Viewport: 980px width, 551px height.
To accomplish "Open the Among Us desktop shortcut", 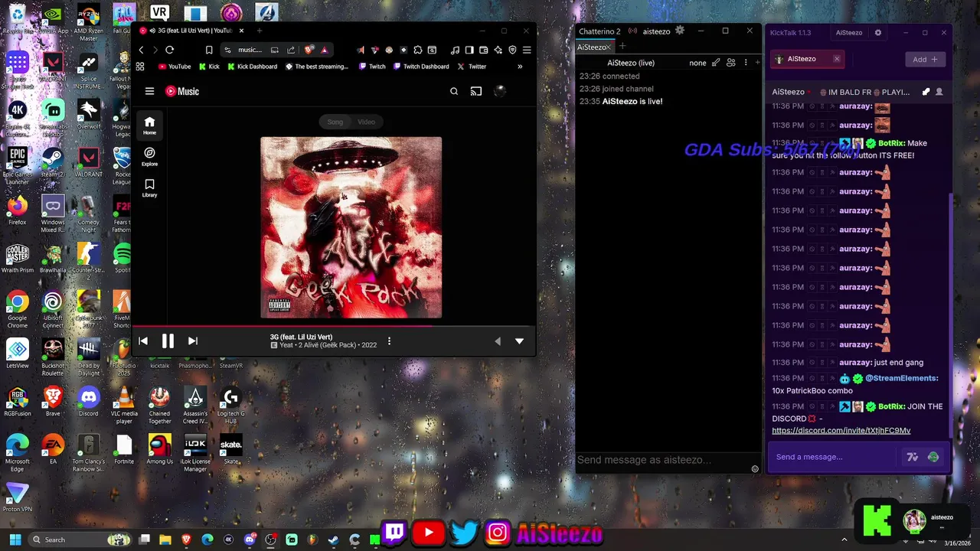I will click(x=159, y=448).
